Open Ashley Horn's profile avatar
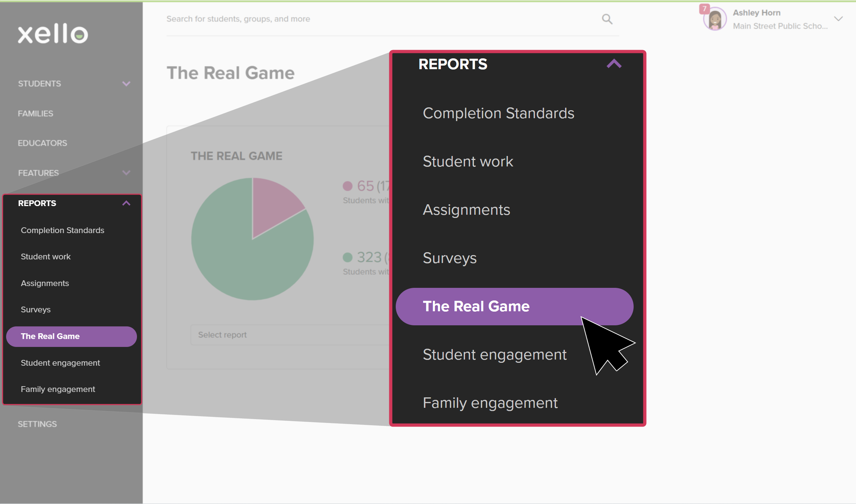This screenshot has height=504, width=856. (x=715, y=19)
